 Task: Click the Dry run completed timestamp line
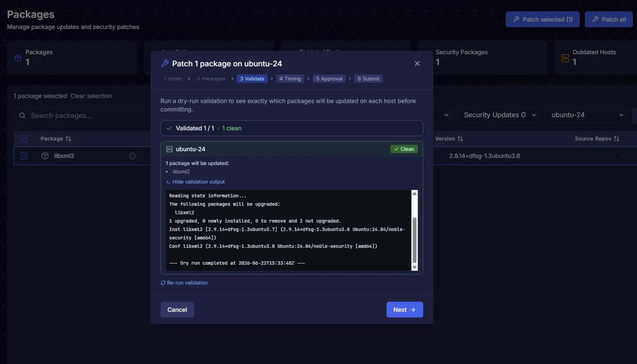pos(237,263)
